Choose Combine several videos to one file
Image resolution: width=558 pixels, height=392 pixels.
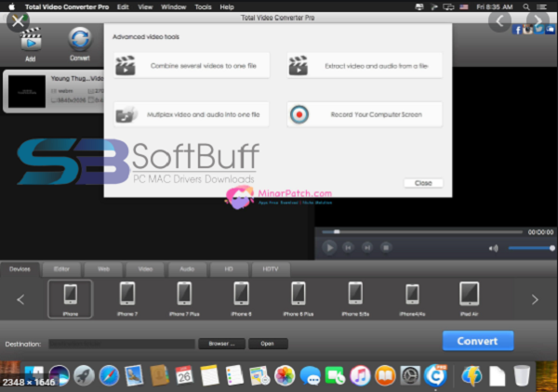coord(192,65)
